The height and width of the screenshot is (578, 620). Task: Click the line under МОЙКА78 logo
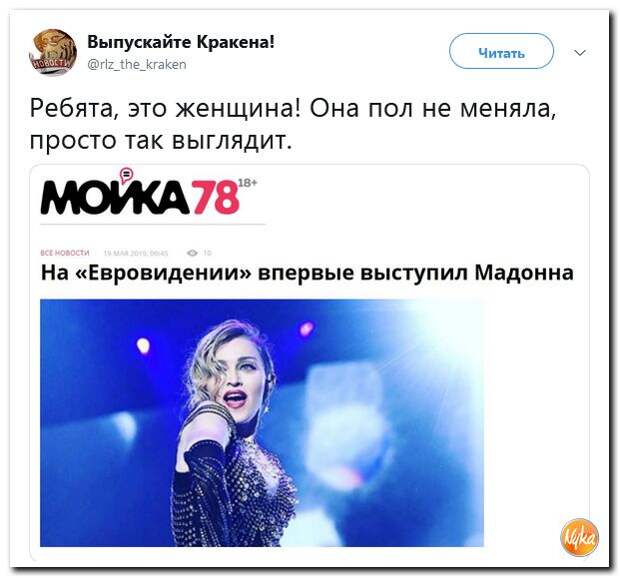point(153,224)
